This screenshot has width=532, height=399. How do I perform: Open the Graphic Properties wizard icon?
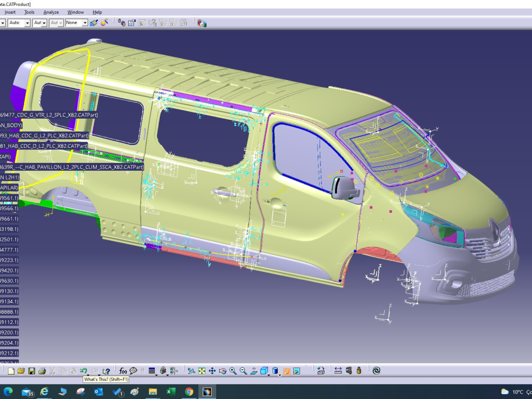[104, 23]
